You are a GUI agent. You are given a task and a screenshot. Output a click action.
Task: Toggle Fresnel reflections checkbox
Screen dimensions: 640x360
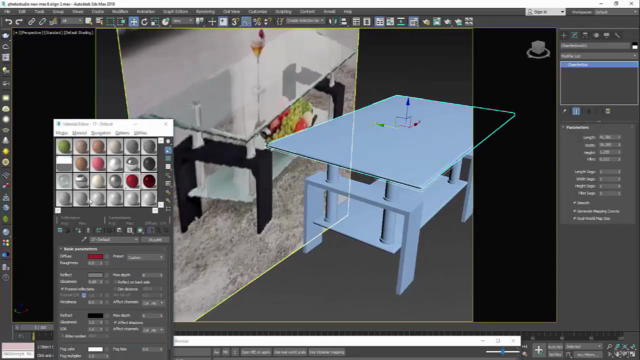[62, 289]
